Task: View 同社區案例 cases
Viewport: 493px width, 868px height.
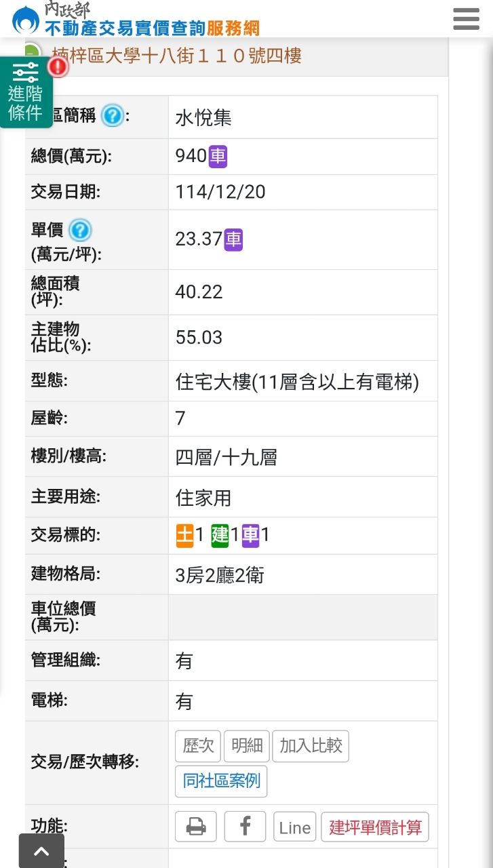Action: 221,781
